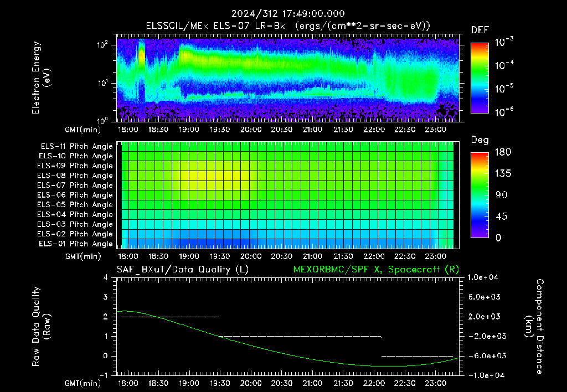
Task: Click 21:00 tick under the pitch angle panel
Action: [312, 256]
